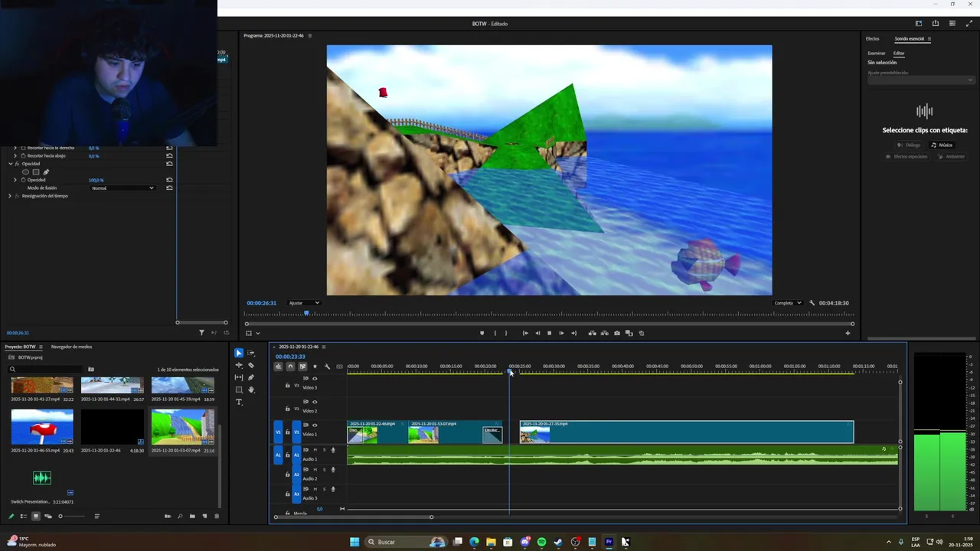The width and height of the screenshot is (980, 551).
Task: Toggle the Video 1 track lock
Action: point(288,432)
